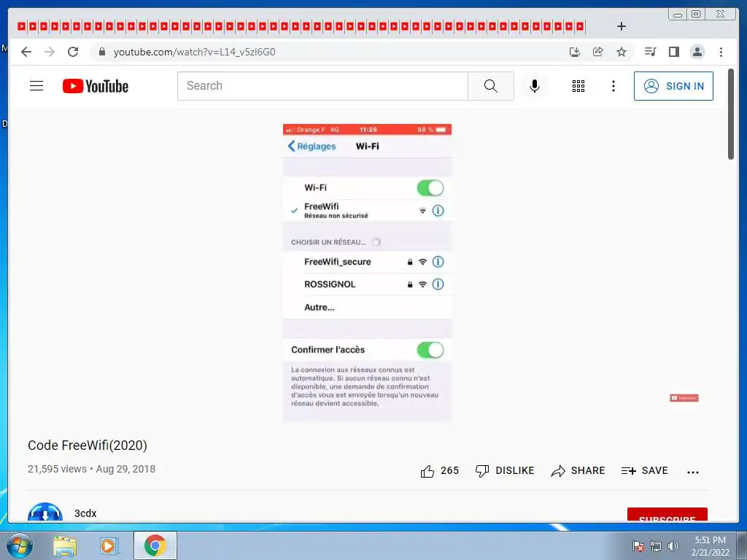The height and width of the screenshot is (560, 747).
Task: Click the browser forward arrow
Action: tap(50, 52)
